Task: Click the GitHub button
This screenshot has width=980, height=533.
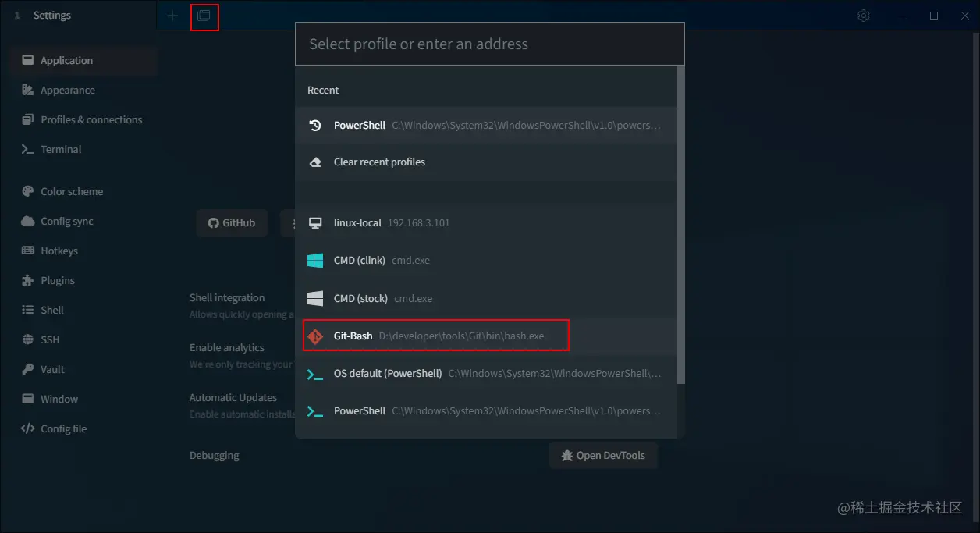Action: 232,223
